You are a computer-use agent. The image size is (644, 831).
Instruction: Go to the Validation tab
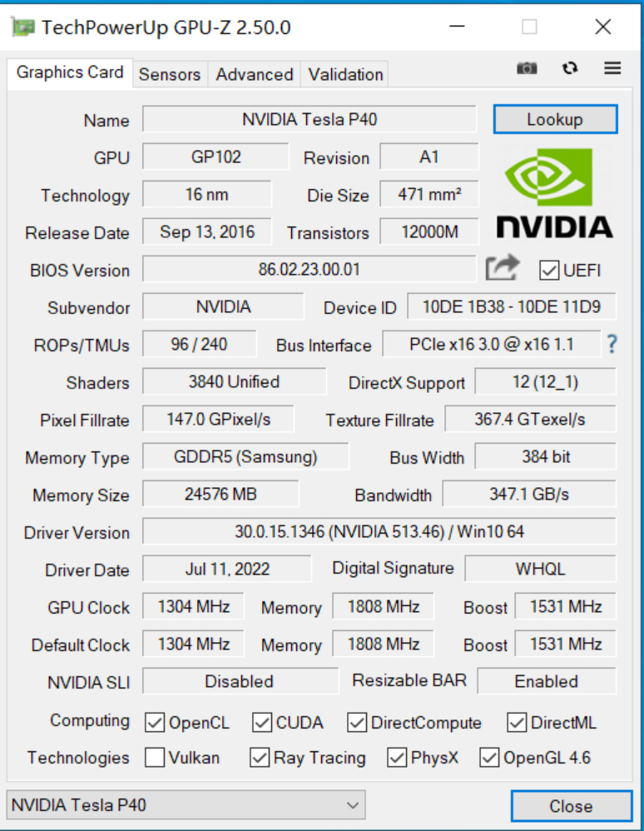coord(345,74)
